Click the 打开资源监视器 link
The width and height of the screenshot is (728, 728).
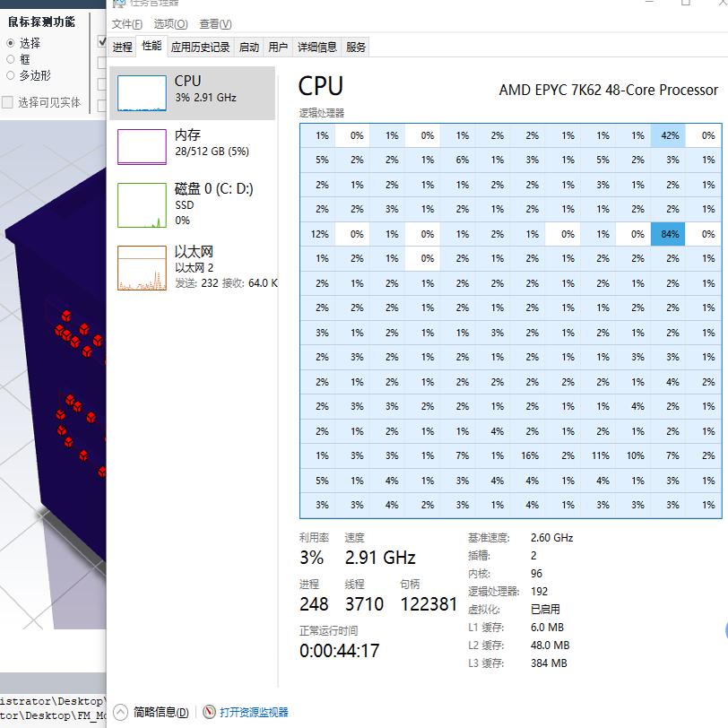point(252,711)
